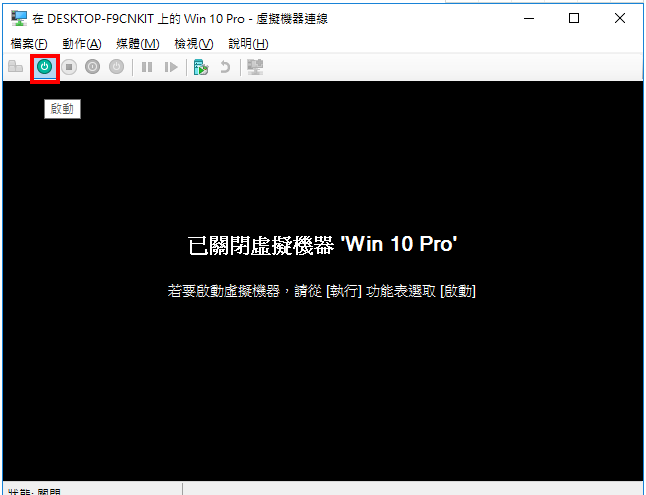646x495 pixels.
Task: Click the text 已關閉虛擬機器 'Win 10 Pro'
Action: tap(323, 245)
